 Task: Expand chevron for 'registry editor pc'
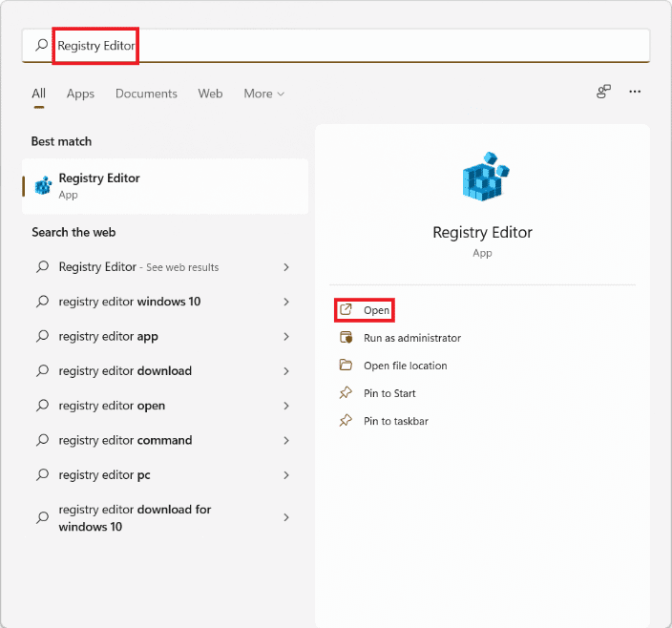pos(286,475)
